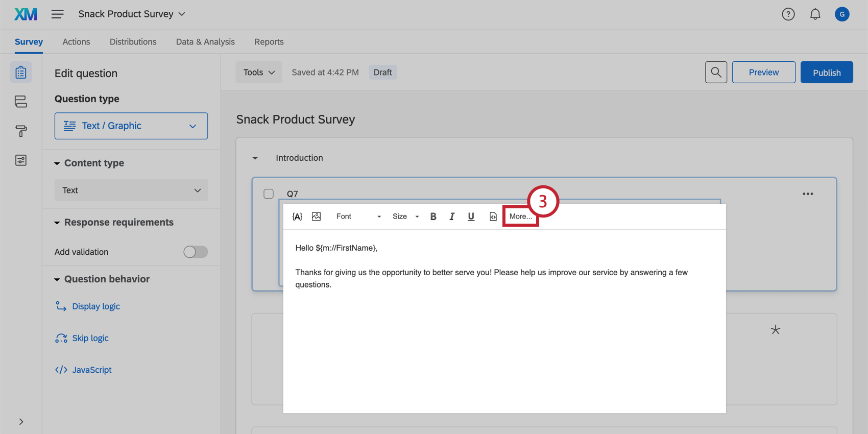
Task: Open the Text / Graphic question type dropdown
Action: [131, 126]
